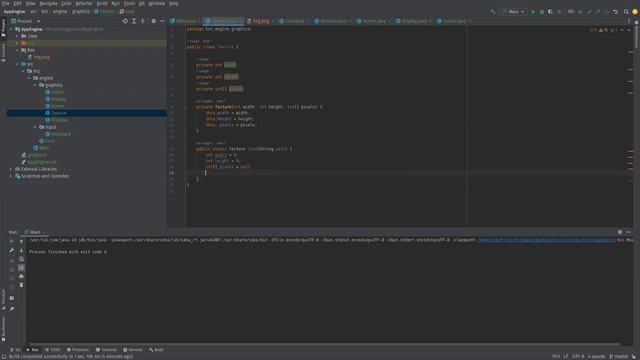
Task: Click the Build project hammer icon
Action: (x=493, y=12)
